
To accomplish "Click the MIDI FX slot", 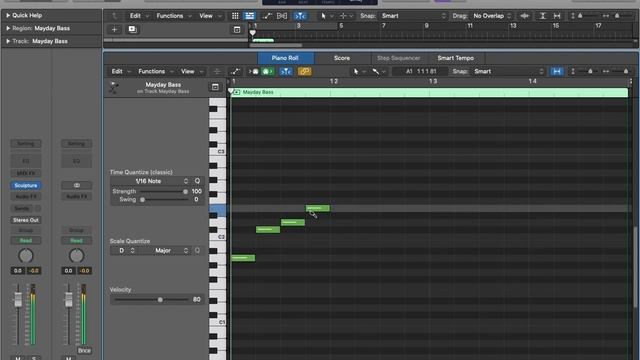I will [26, 173].
